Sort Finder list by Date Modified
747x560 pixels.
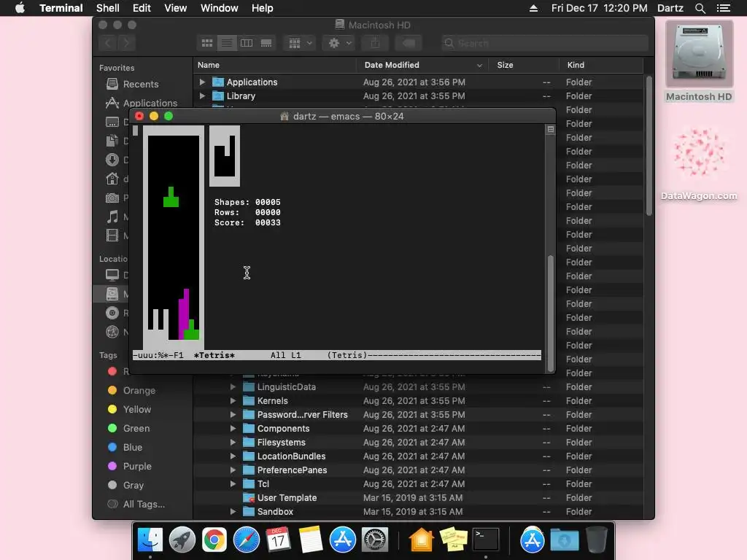(422, 65)
